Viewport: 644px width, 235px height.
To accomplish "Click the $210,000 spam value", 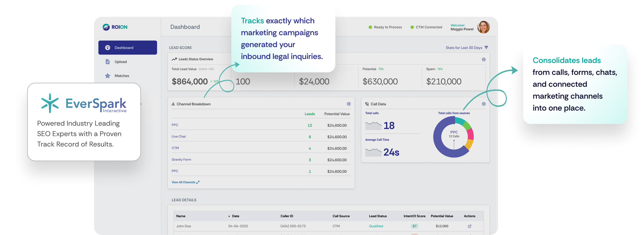I will point(444,81).
